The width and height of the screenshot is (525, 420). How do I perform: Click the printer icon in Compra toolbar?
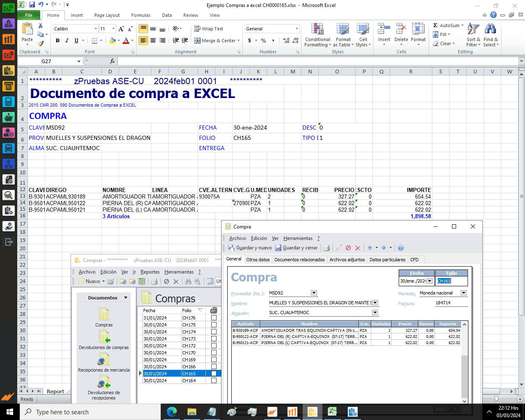326,248
